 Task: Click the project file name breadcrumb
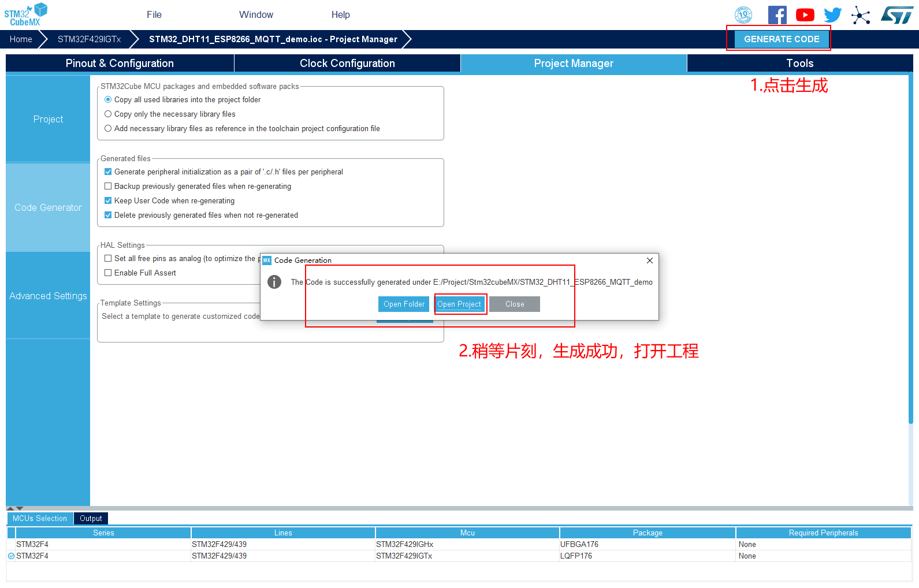pyautogui.click(x=273, y=39)
